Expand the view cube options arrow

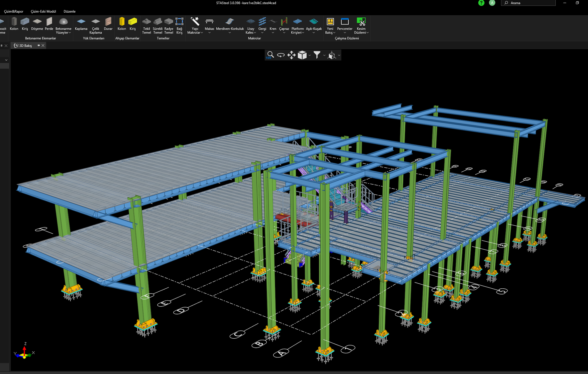(310, 55)
